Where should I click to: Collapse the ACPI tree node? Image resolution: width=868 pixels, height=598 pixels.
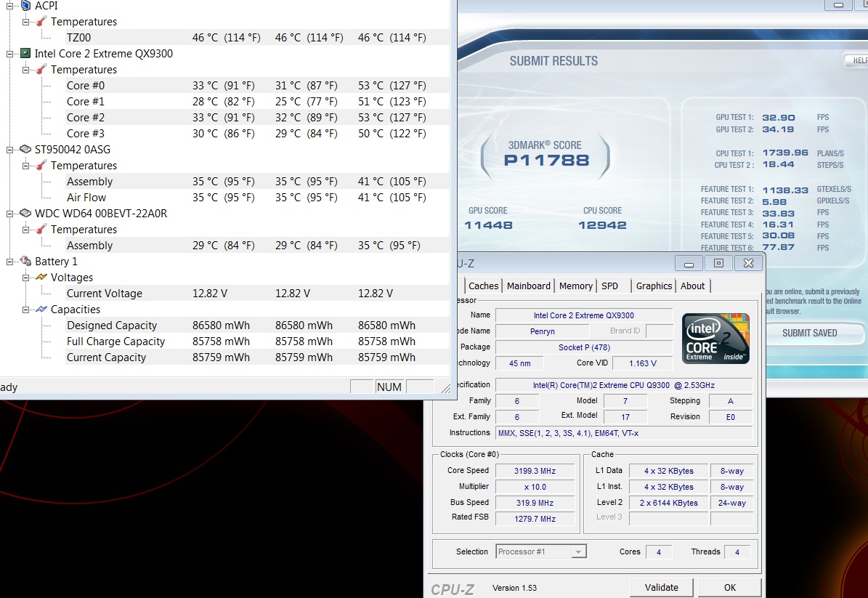(9, 6)
